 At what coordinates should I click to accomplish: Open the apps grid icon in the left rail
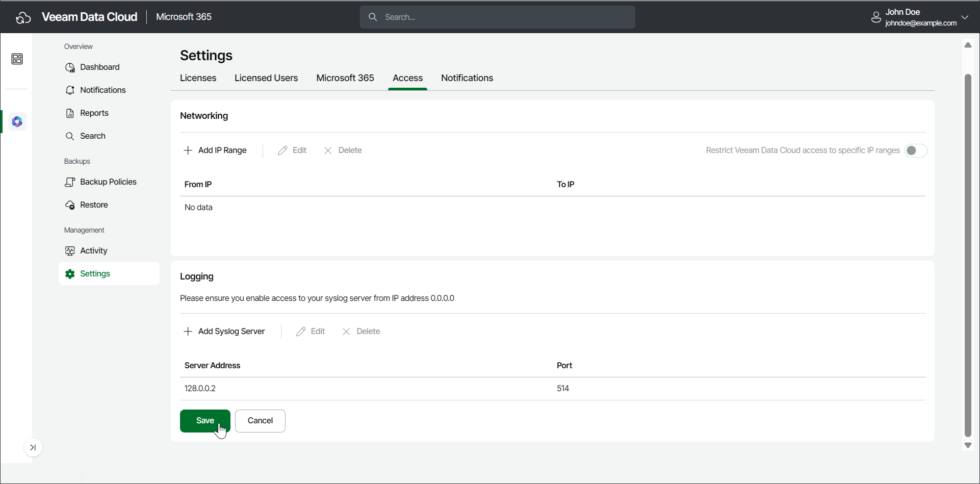17,59
